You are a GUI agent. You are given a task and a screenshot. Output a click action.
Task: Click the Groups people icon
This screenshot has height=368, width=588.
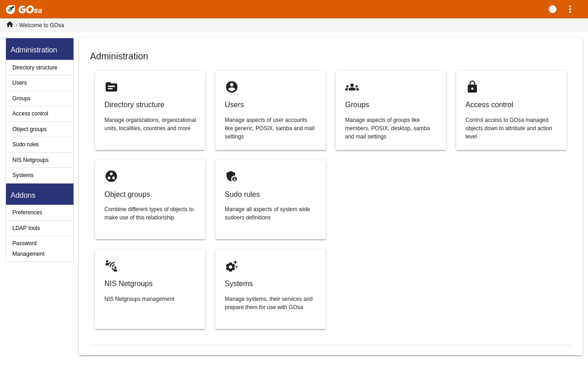(x=352, y=87)
